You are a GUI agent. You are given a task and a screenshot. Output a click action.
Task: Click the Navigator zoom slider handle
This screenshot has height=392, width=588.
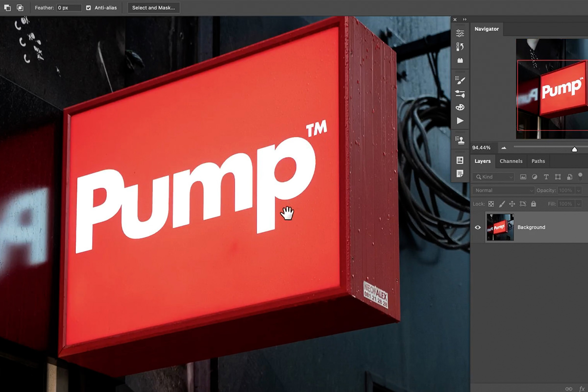pyautogui.click(x=574, y=149)
